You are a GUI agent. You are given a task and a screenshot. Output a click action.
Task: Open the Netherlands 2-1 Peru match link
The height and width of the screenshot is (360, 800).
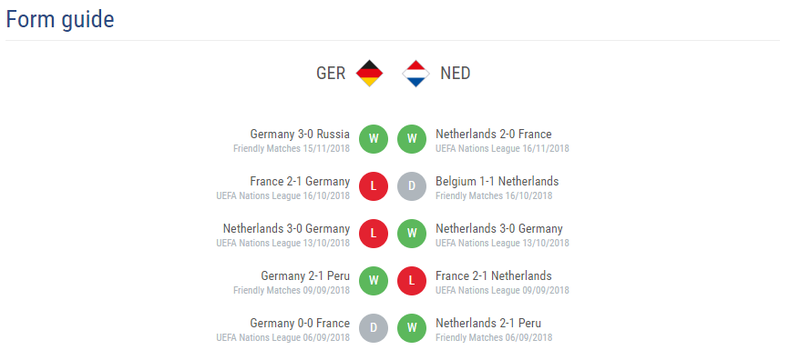tap(488, 323)
